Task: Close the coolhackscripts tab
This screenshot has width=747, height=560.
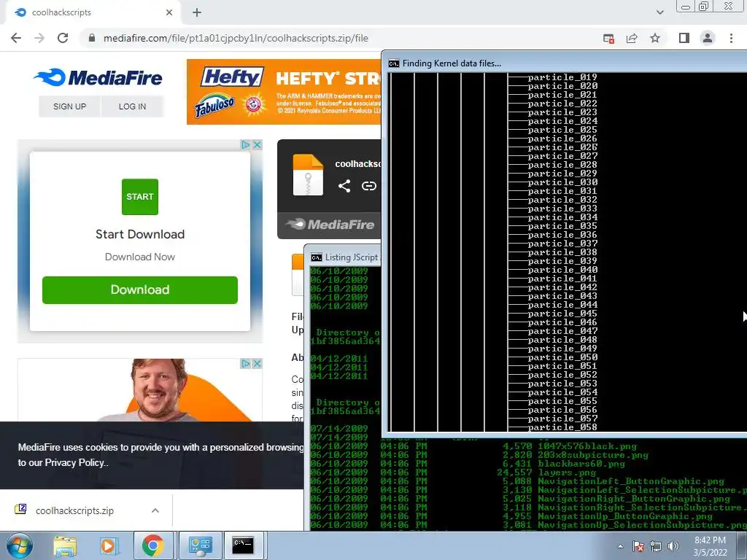Action: tap(169, 12)
